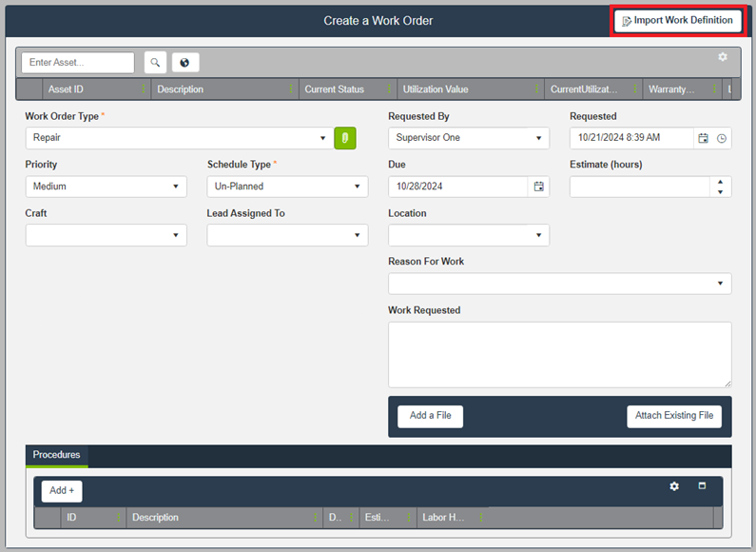Maximize the Procedures panel
Screen dimensions: 756x552
702,486
